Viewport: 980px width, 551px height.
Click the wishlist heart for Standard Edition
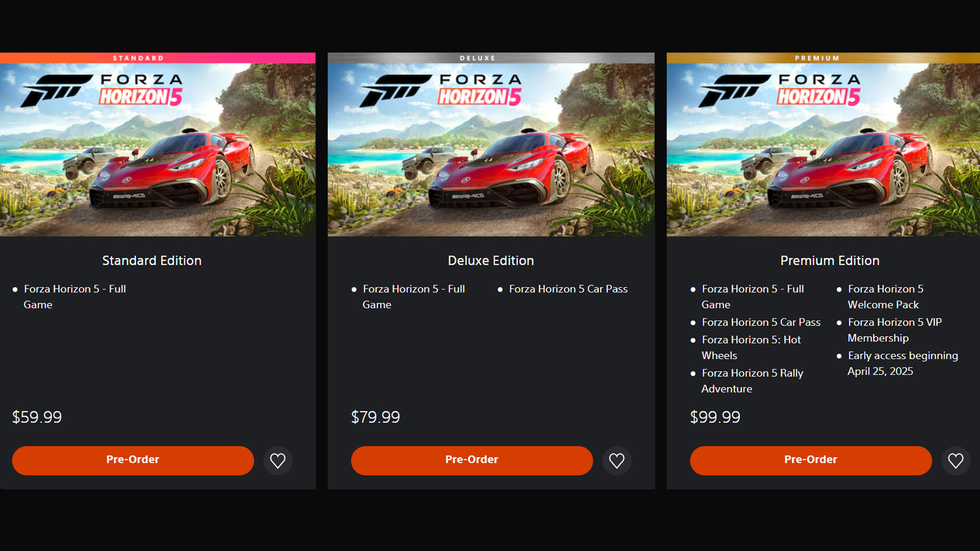point(278,461)
